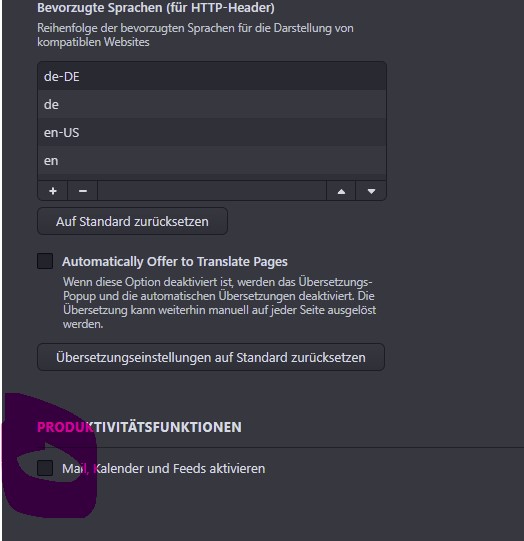This screenshot has width=524, height=541.
Task: Click the Wenn diese Option deaktiviert description text
Action: pyautogui.click(x=219, y=303)
